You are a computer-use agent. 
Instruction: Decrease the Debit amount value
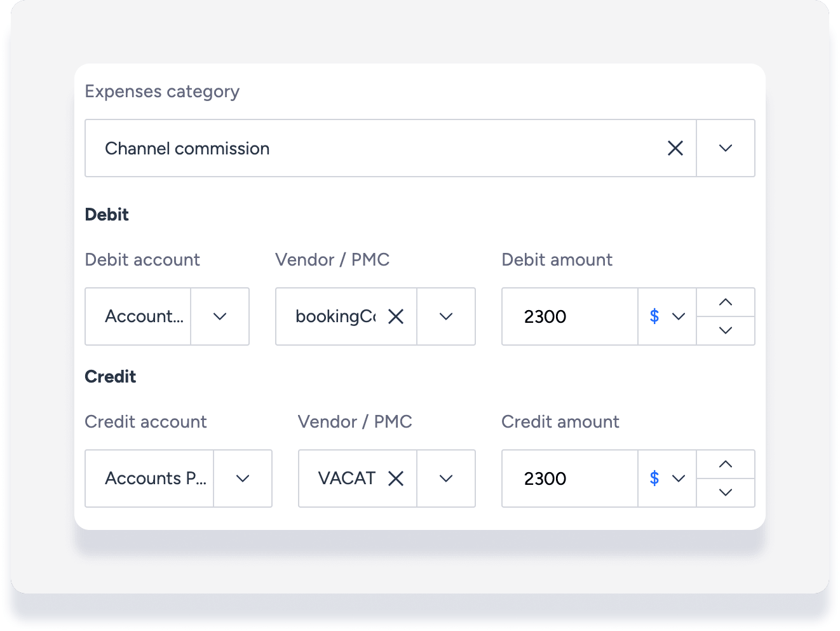(726, 330)
